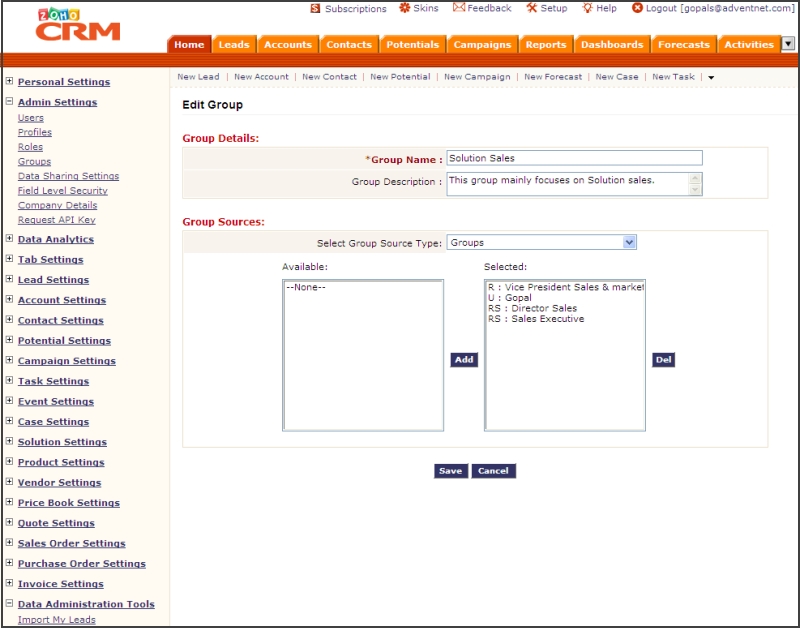The image size is (800, 628).
Task: Expand Lead Settings section
Action: point(9,279)
